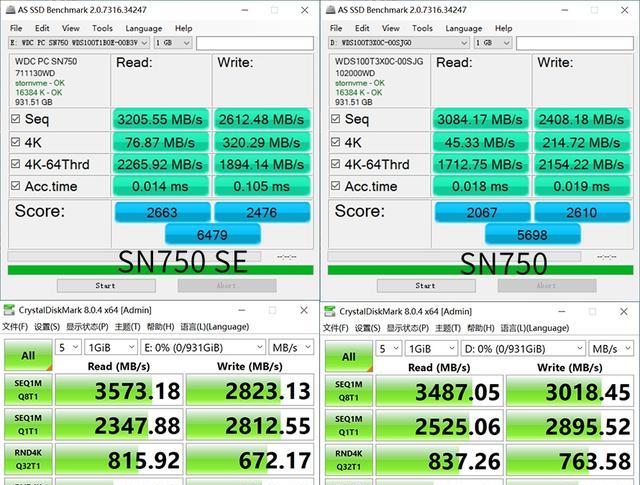Click total score 5698 in right AS SSD
The image size is (640, 485).
(x=532, y=235)
